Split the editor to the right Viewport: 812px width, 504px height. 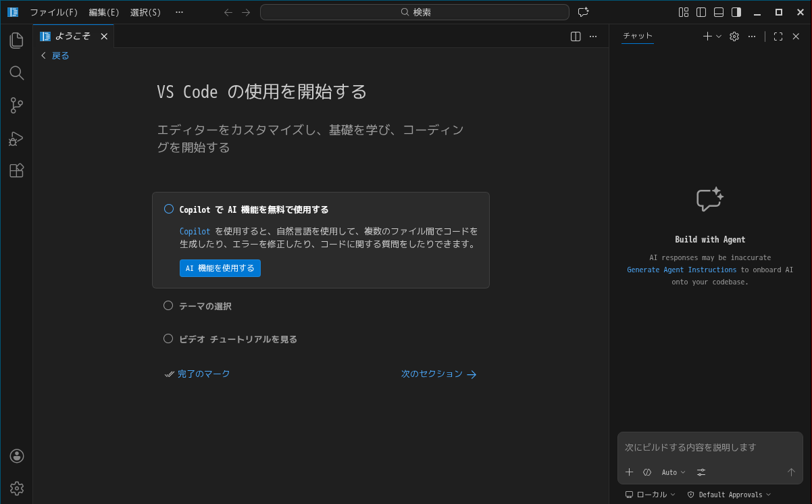(576, 36)
